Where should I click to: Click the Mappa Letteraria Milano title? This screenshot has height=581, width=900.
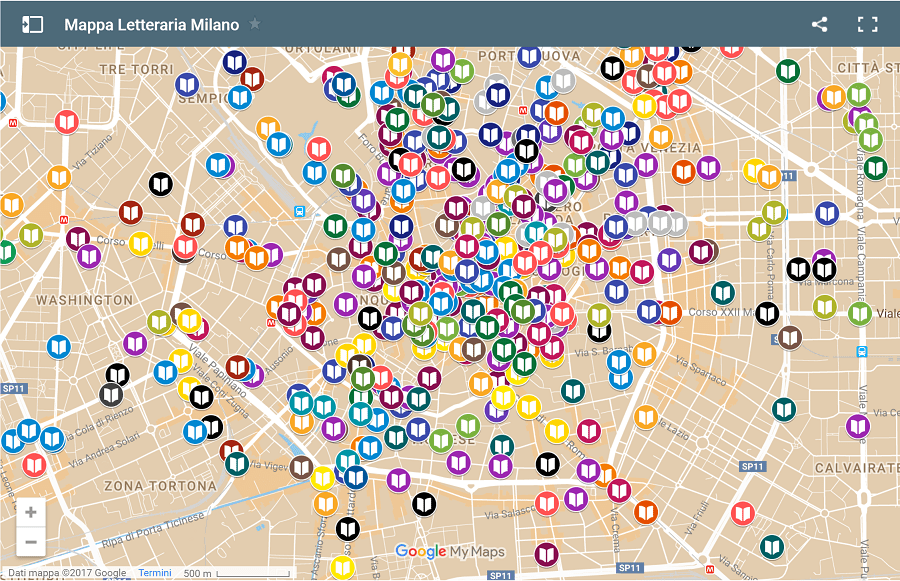(x=152, y=25)
